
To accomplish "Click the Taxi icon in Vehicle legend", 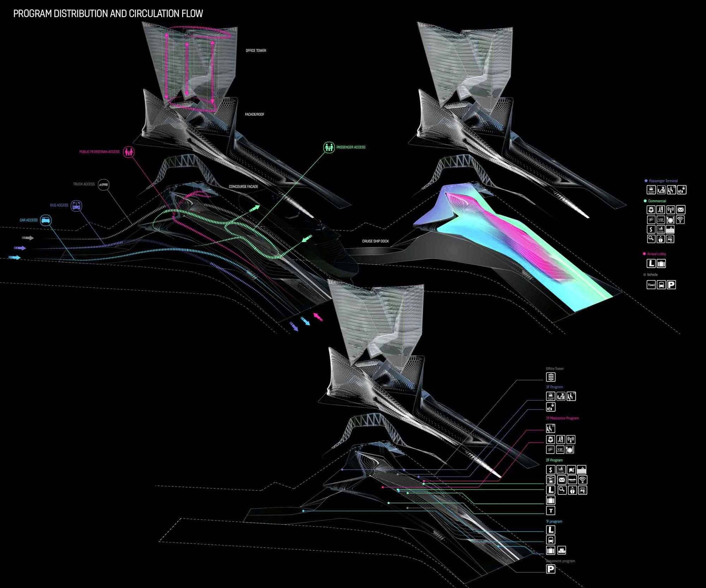I will [651, 285].
